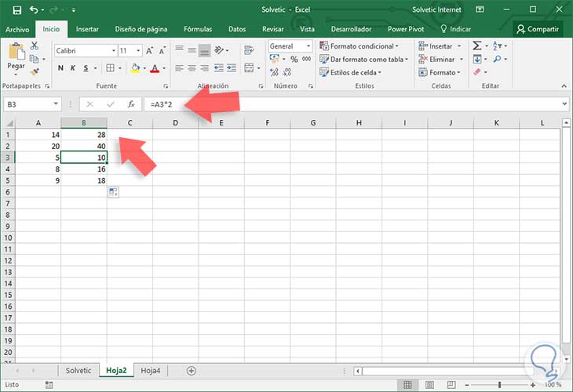The height and width of the screenshot is (392, 573).
Task: Switch to the Solvetic sheet tab
Action: [x=78, y=371]
